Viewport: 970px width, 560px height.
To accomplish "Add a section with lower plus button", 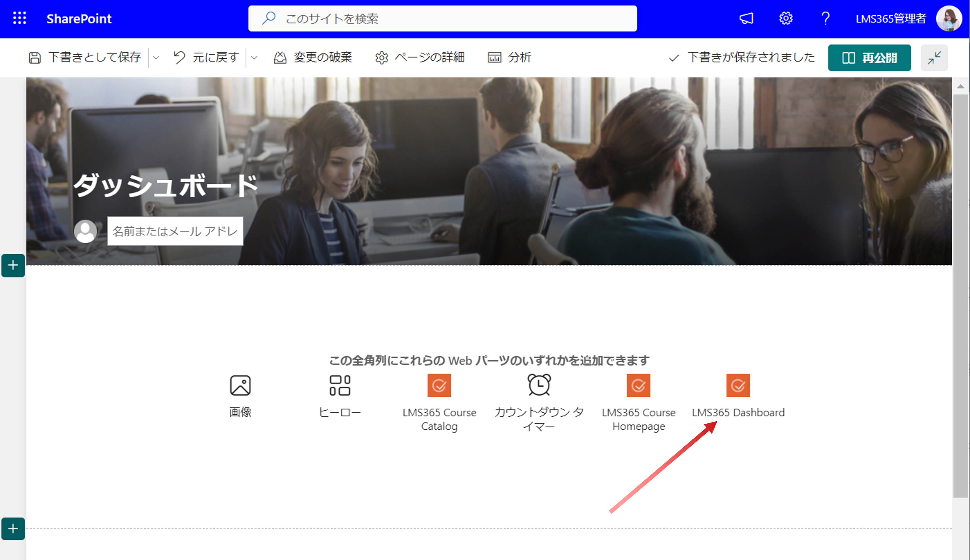I will click(x=13, y=529).
